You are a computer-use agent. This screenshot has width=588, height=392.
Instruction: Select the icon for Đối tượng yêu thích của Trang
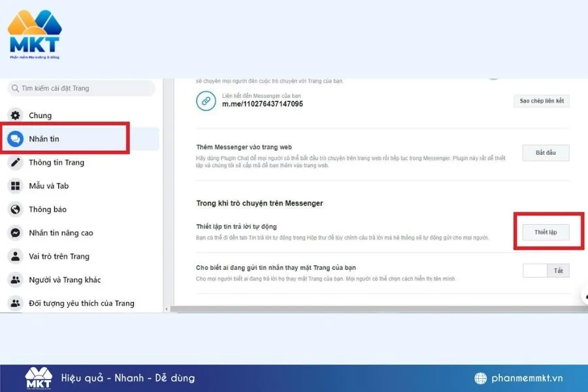[15, 303]
